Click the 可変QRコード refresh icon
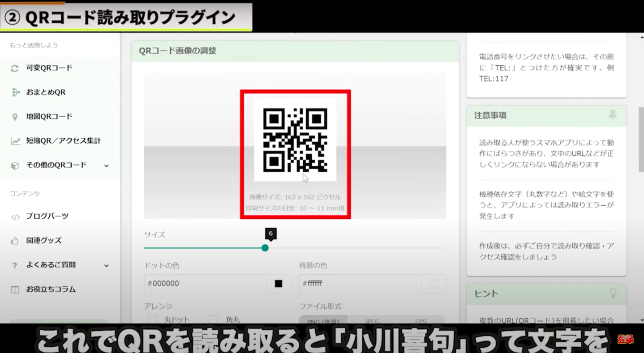 pyautogui.click(x=15, y=68)
